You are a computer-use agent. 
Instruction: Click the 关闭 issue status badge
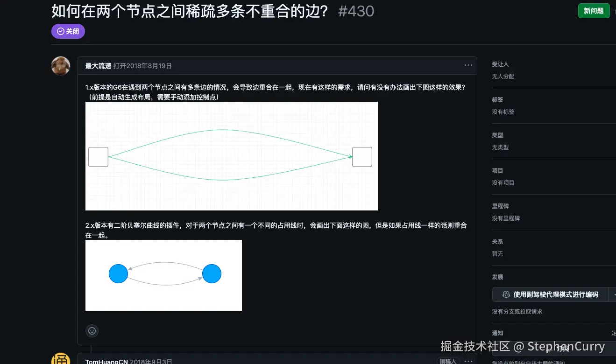click(68, 31)
